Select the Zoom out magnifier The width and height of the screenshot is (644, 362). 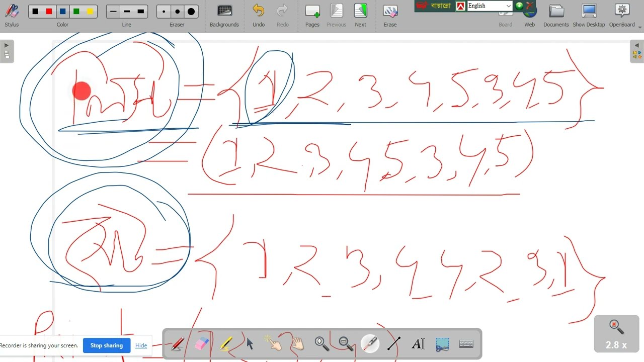click(x=346, y=344)
